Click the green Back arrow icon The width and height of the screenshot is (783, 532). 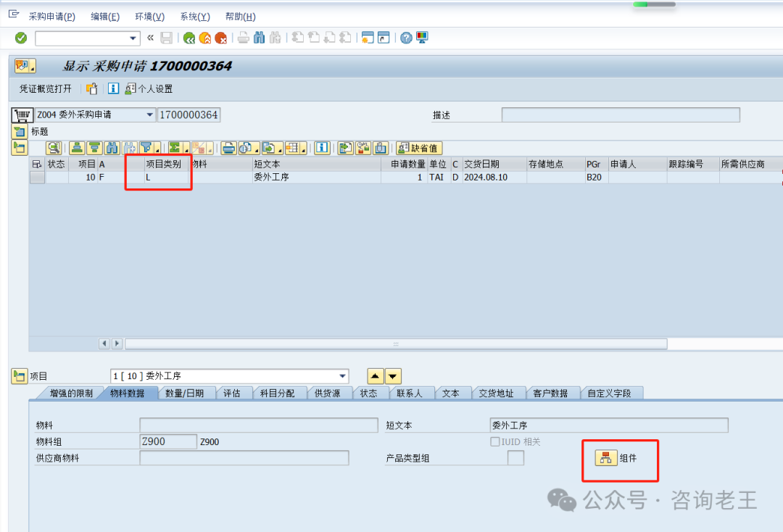pyautogui.click(x=189, y=38)
